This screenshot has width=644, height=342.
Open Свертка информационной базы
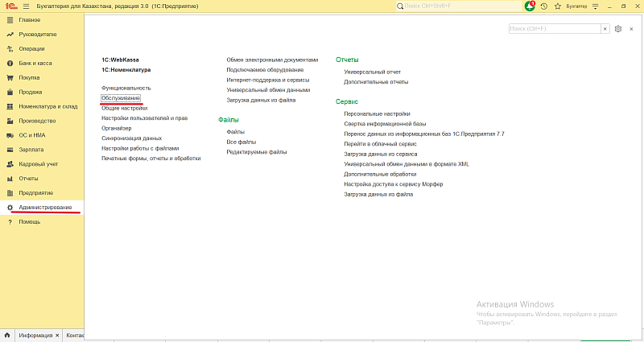coord(385,124)
